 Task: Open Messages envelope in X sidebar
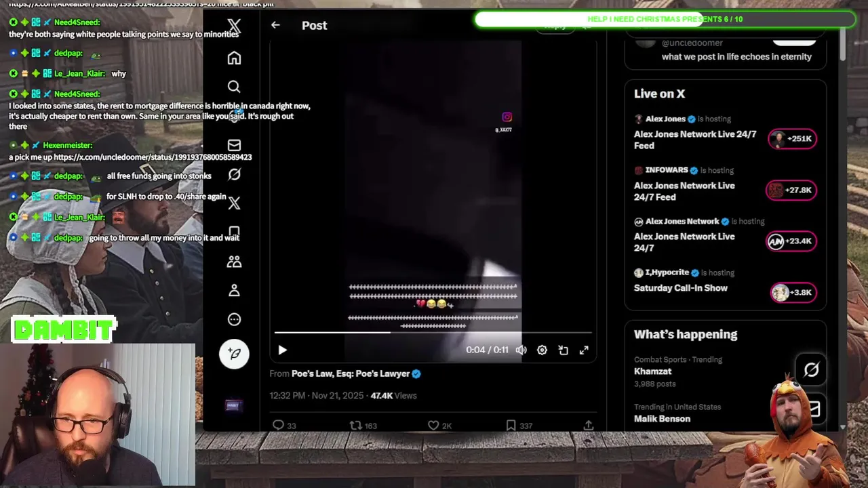[x=234, y=145]
